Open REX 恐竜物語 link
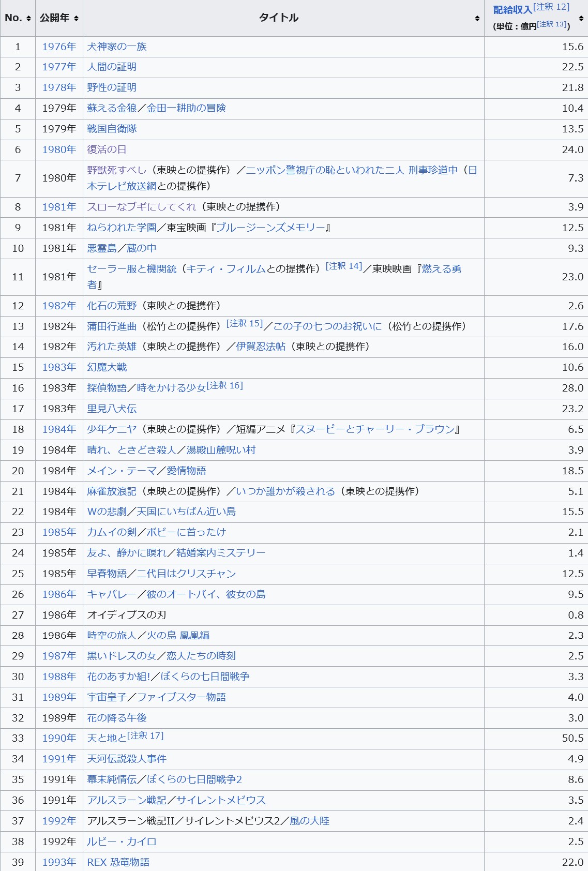The image size is (588, 871). 118,862
